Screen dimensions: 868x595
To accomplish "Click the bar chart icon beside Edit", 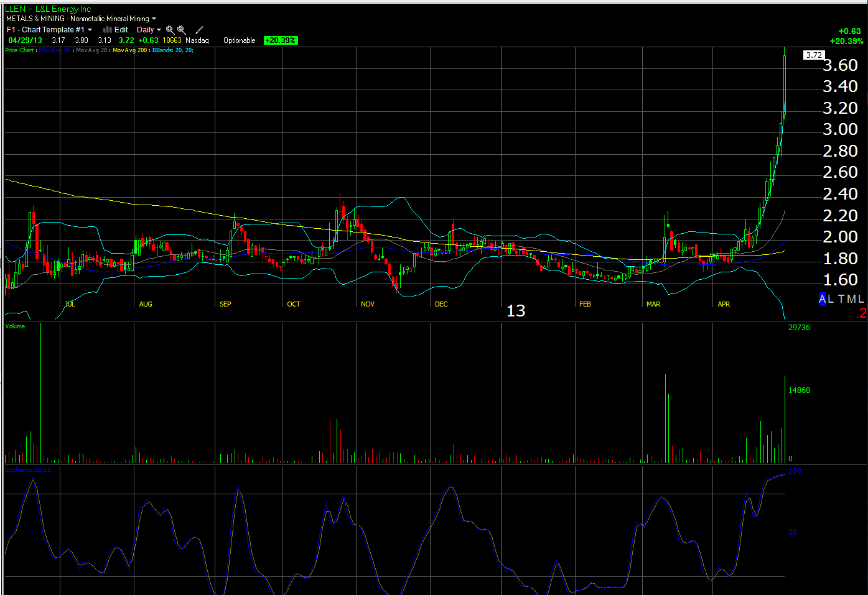I will (107, 29).
